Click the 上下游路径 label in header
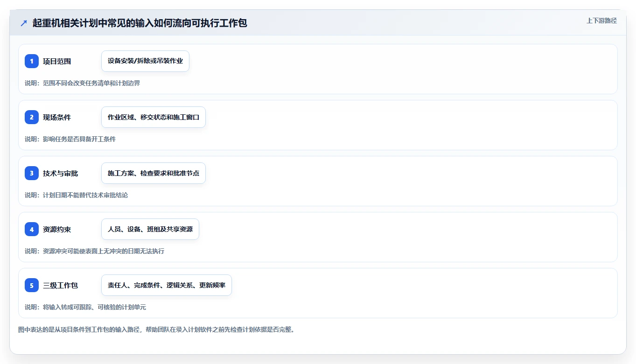This screenshot has height=364, width=636. [601, 21]
